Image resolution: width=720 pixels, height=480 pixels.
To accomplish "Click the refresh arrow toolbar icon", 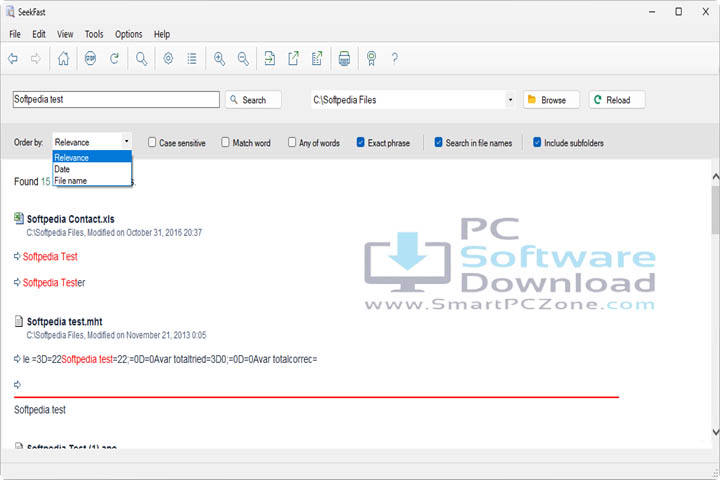I will [x=114, y=58].
